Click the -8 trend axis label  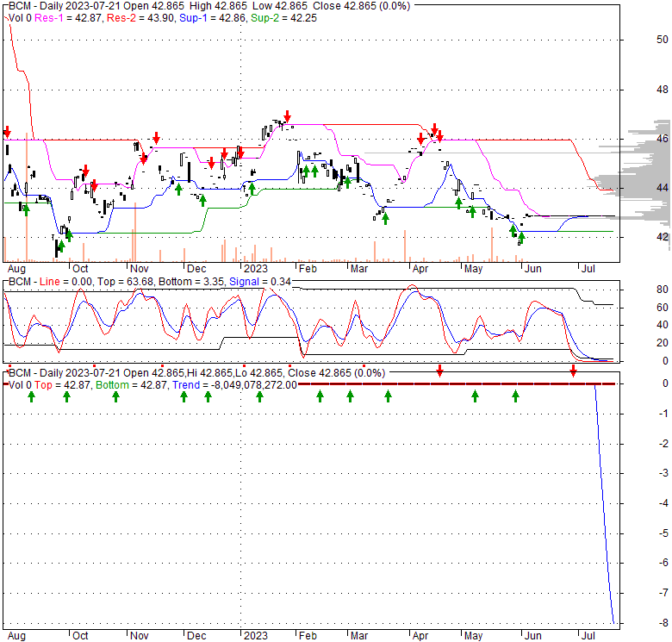point(663,623)
